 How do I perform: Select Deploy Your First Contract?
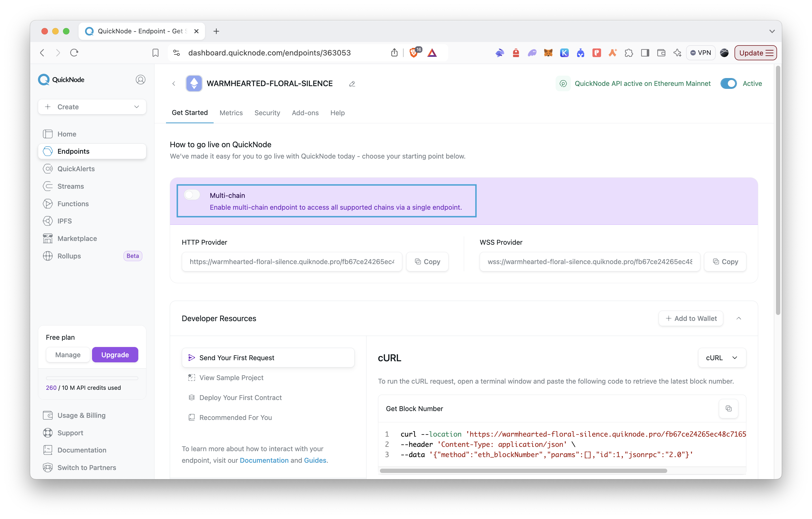click(x=268, y=398)
